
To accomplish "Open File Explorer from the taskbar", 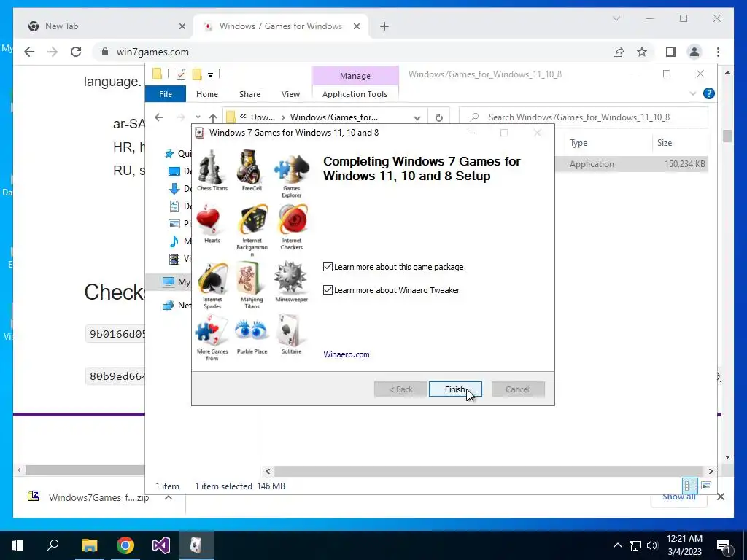I will pos(89,545).
